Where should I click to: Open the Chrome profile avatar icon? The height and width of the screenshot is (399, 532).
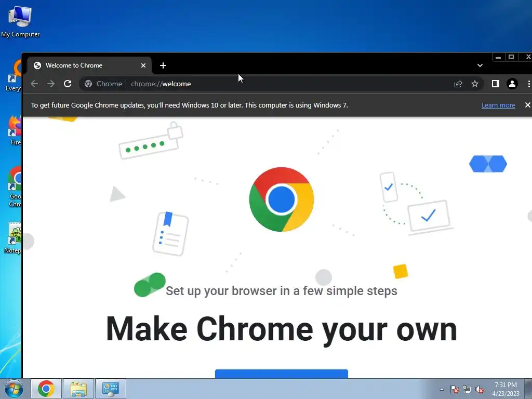512,84
